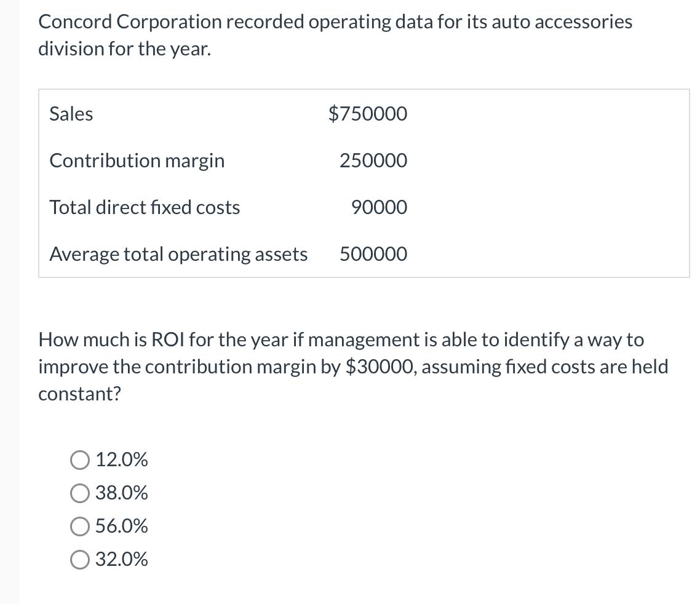Image resolution: width=700 pixels, height=604 pixels.
Task: Click the 250000 contribution margin value
Action: [x=373, y=161]
